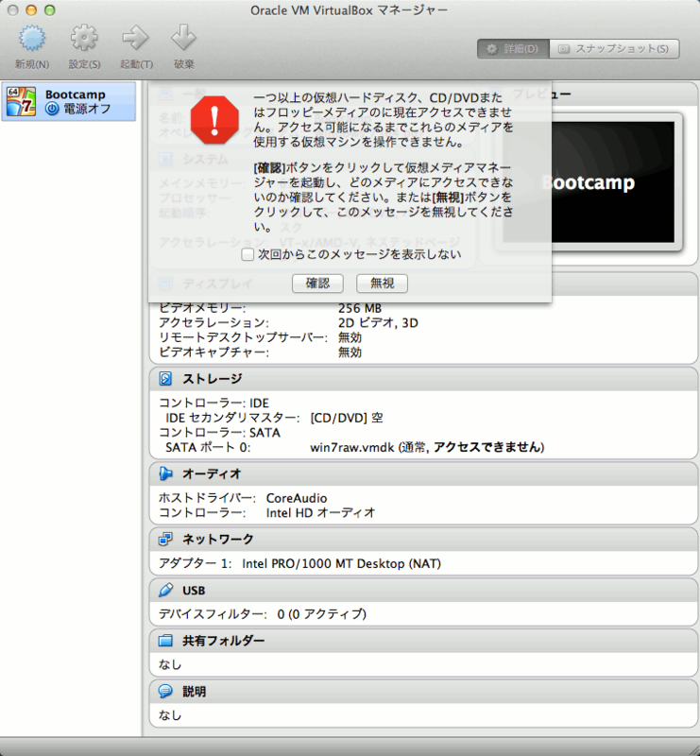Screen dimensions: 700x756
Task: Open the オーディオ section header
Action: (x=423, y=474)
